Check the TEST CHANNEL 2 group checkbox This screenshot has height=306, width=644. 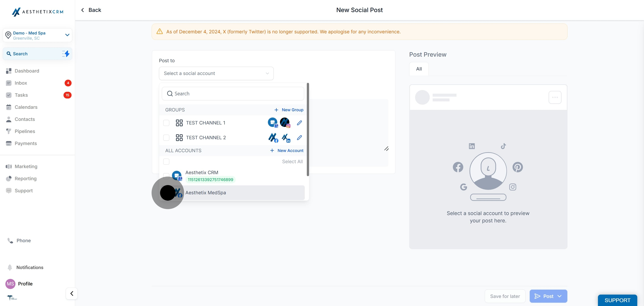point(166,138)
